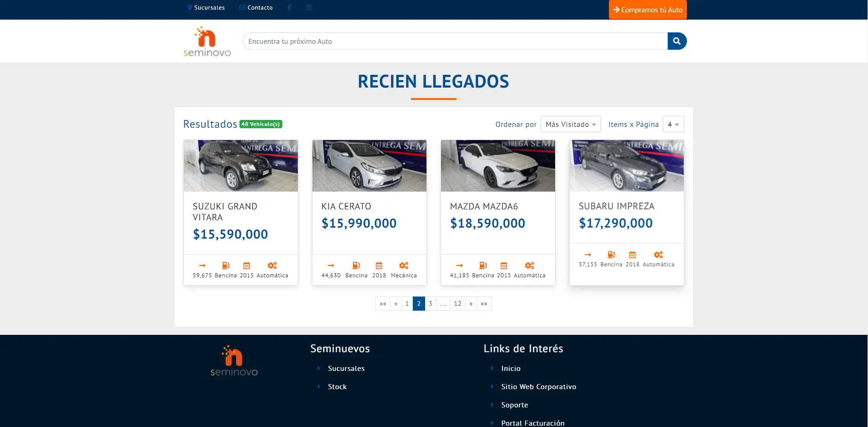The width and height of the screenshot is (868, 427).
Task: Focus the Encuentra tu próximo Auto field
Action: (x=455, y=42)
